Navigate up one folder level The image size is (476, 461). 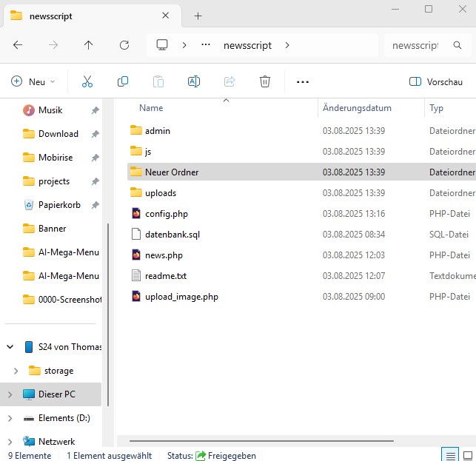[89, 45]
